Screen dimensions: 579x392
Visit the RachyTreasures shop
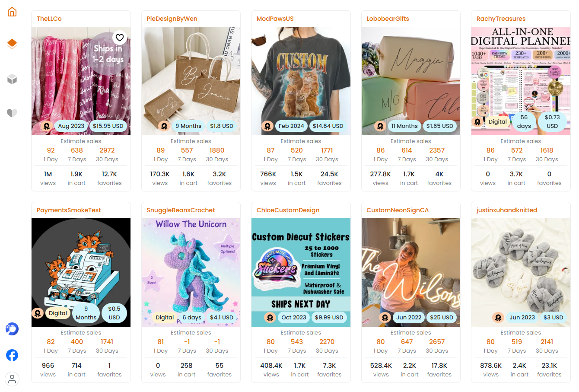click(501, 19)
